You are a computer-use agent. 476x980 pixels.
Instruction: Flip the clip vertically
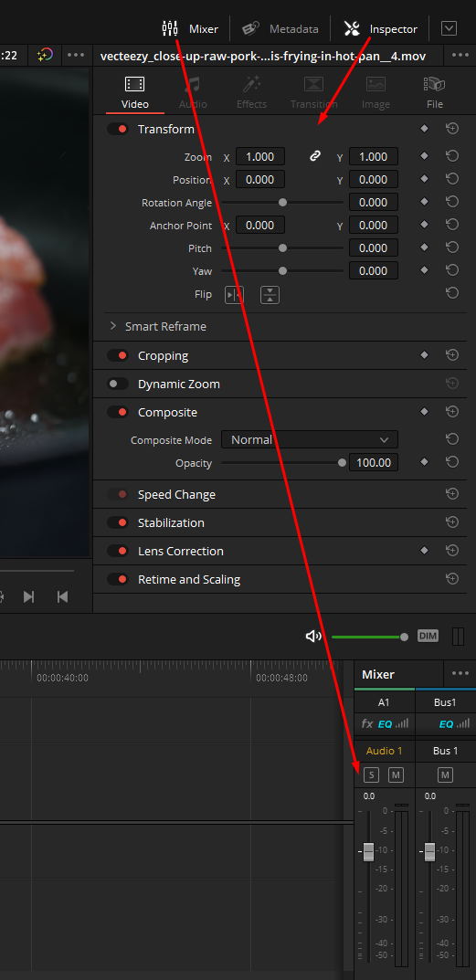pos(270,294)
